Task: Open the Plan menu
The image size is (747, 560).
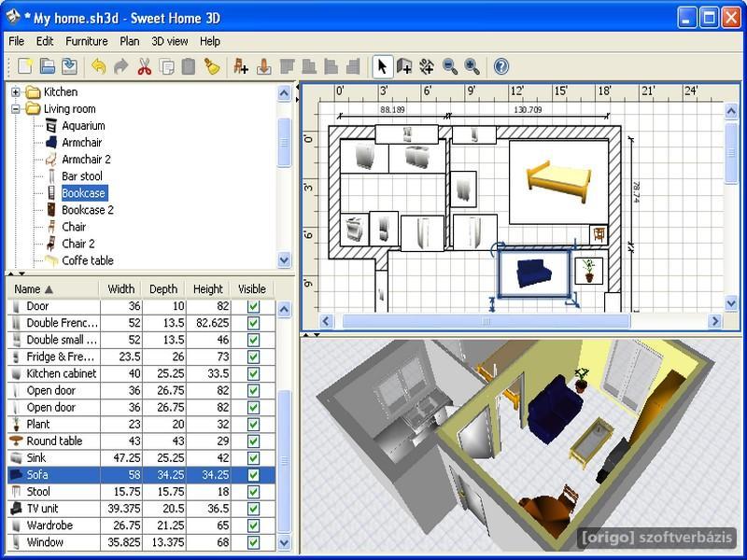Action: coord(130,41)
